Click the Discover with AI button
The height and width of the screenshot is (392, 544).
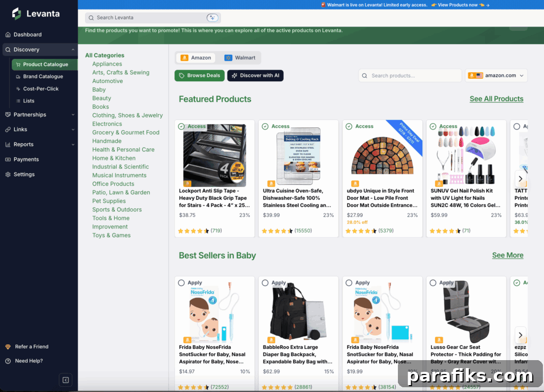click(256, 75)
